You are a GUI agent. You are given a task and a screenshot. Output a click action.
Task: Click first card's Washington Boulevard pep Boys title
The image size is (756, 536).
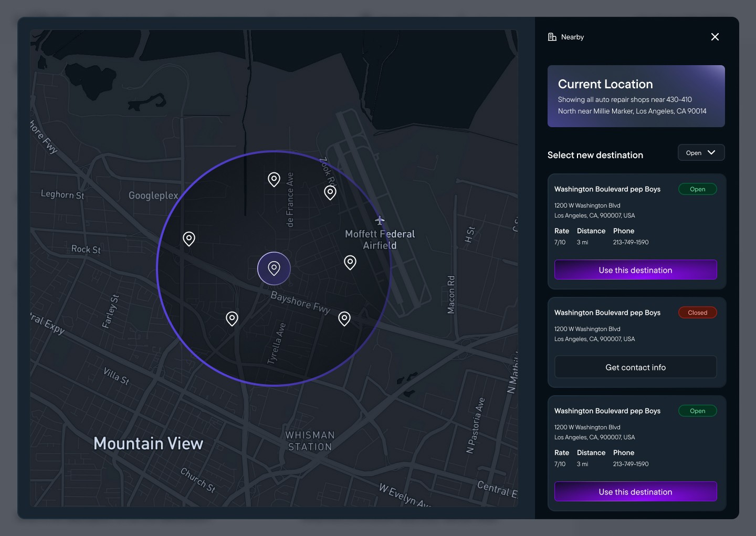tap(607, 189)
